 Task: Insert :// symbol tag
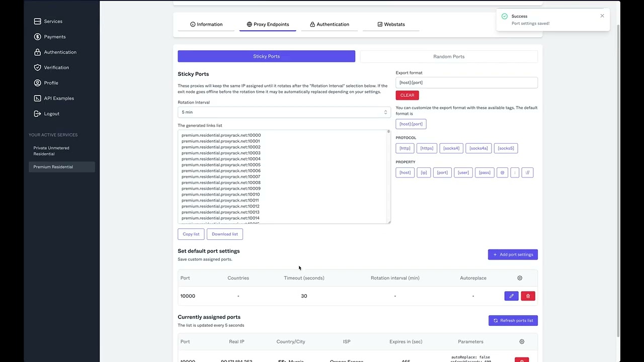[x=527, y=172]
